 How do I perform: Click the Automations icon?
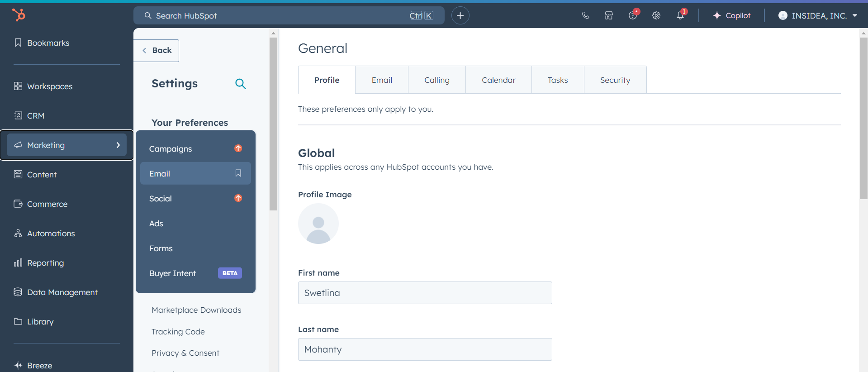point(18,233)
